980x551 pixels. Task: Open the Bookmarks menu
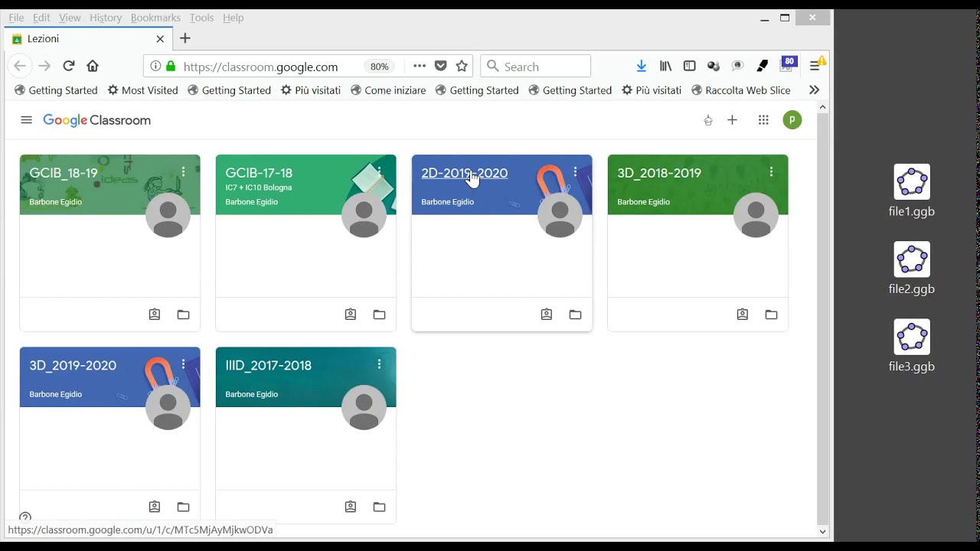pyautogui.click(x=155, y=18)
